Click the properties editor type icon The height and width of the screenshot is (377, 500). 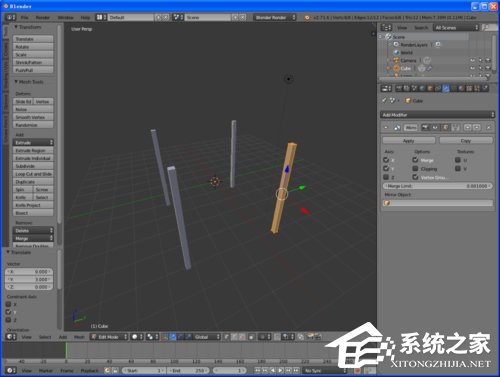(386, 88)
